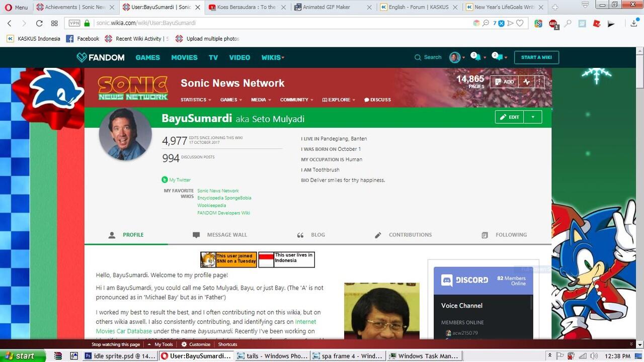Image resolution: width=644 pixels, height=362 pixels.
Task: Close the Koes Bersaudara tab
Action: click(282, 7)
